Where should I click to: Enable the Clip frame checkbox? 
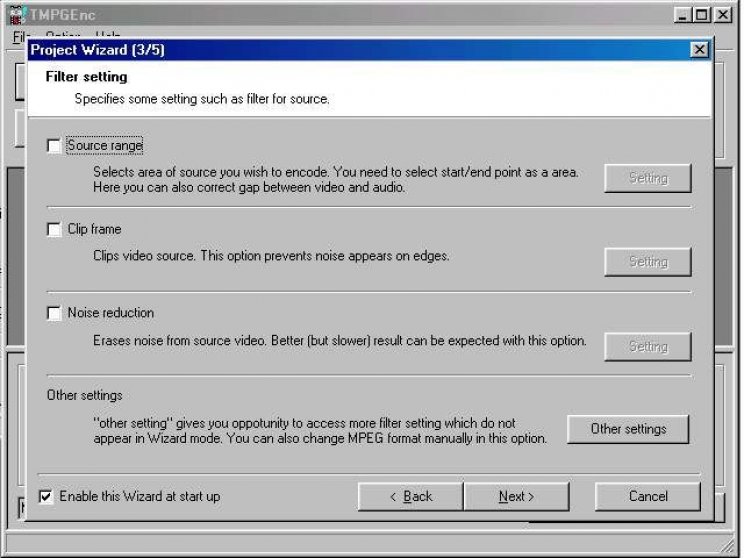click(x=54, y=230)
